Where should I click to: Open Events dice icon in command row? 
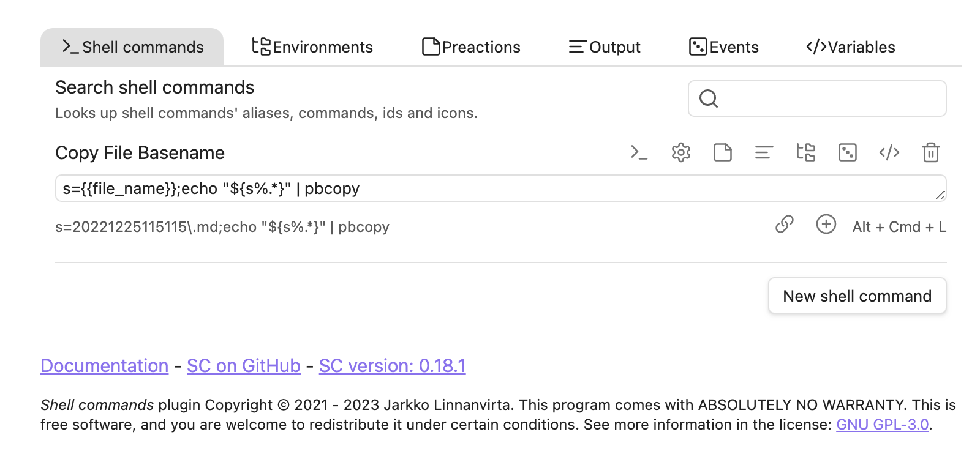click(847, 152)
